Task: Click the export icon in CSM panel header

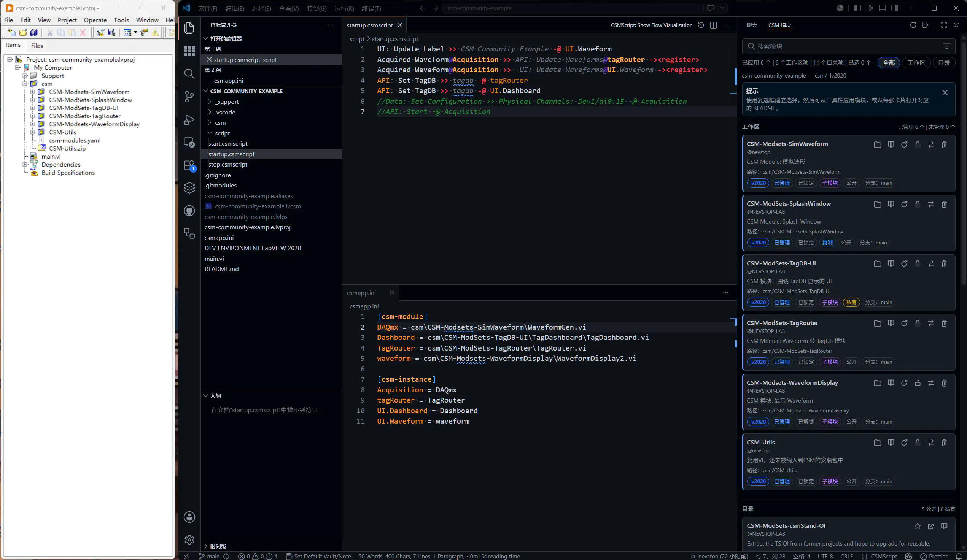Action: point(925,25)
